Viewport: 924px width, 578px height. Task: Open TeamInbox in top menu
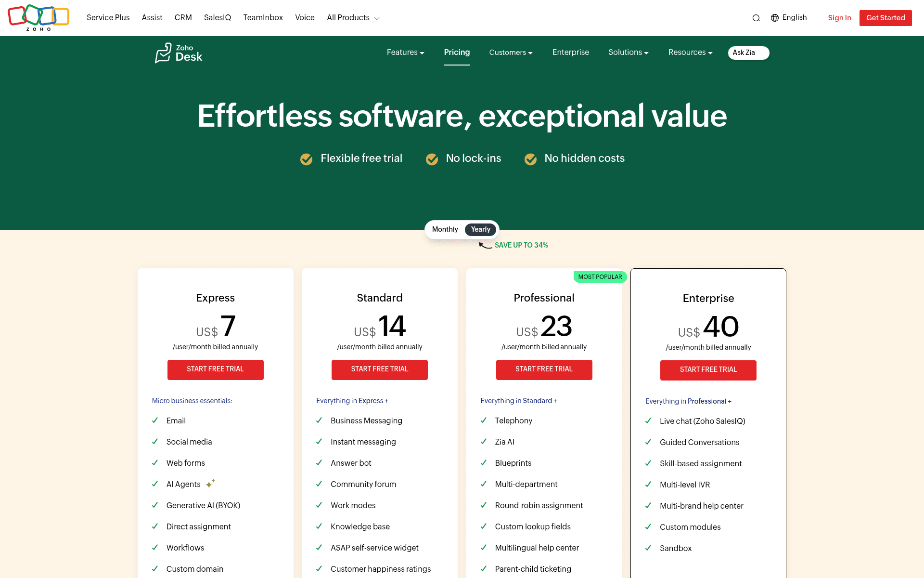point(263,18)
